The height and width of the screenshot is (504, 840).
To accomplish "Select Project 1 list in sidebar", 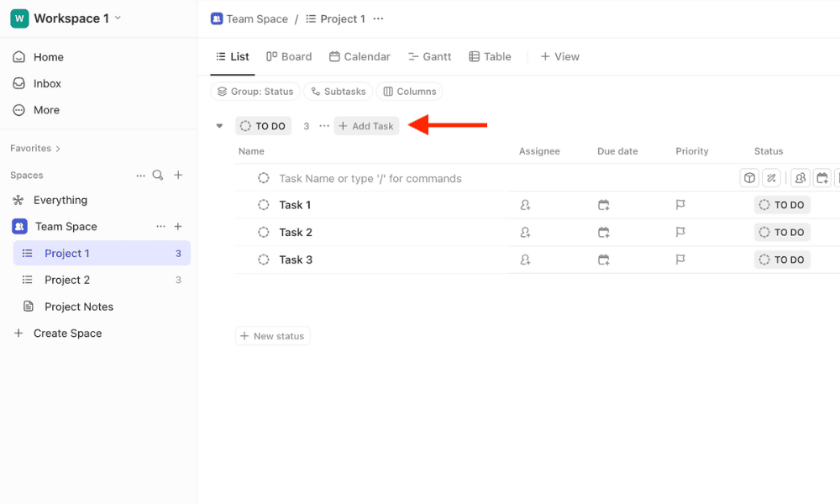I will click(102, 254).
